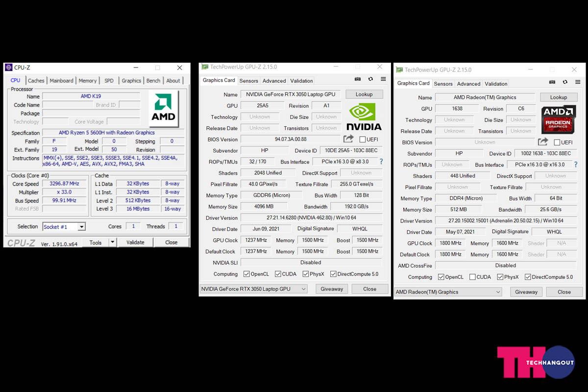Click Lookup in the AMD Radeon GPU-Z window
Screen dimensions: 588x392
point(559,97)
